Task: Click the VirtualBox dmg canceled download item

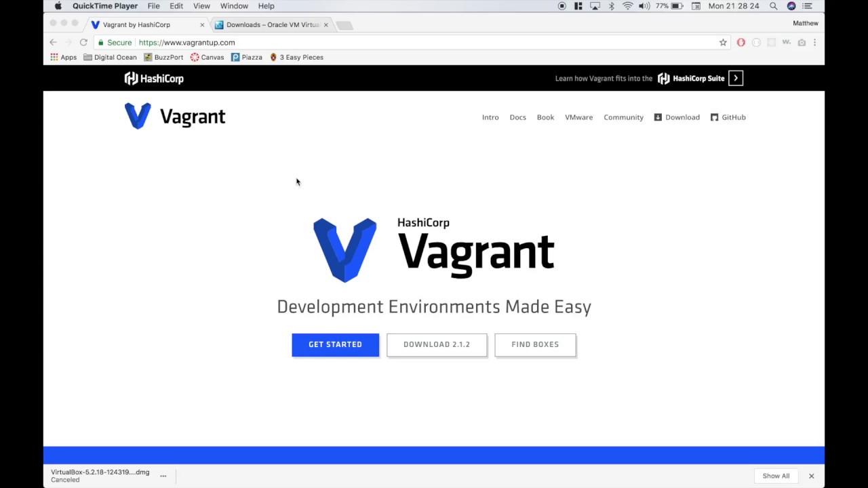Action: click(100, 476)
